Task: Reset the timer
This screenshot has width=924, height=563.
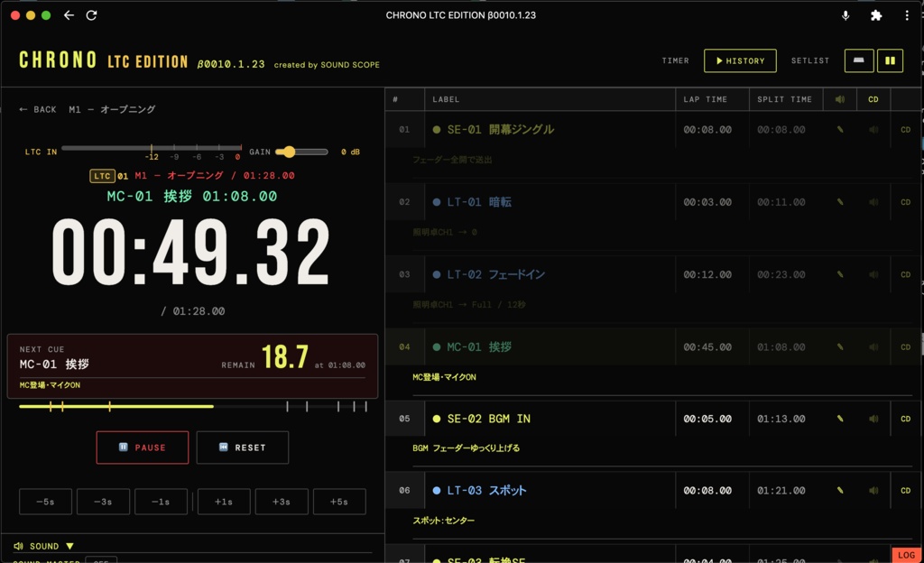Action: point(243,448)
